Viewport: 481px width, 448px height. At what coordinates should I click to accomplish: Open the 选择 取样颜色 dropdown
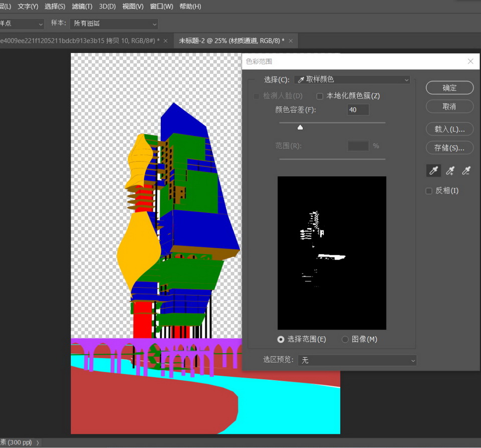pos(352,80)
